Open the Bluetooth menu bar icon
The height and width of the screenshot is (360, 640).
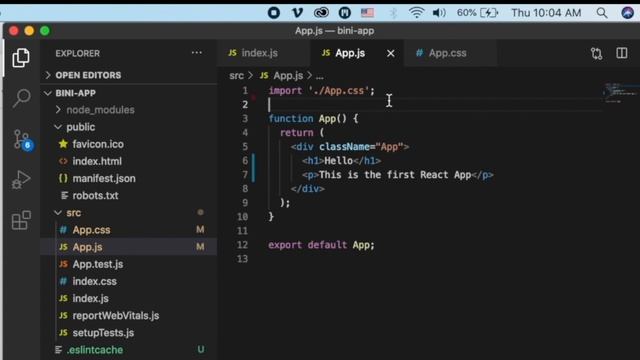pos(393,13)
